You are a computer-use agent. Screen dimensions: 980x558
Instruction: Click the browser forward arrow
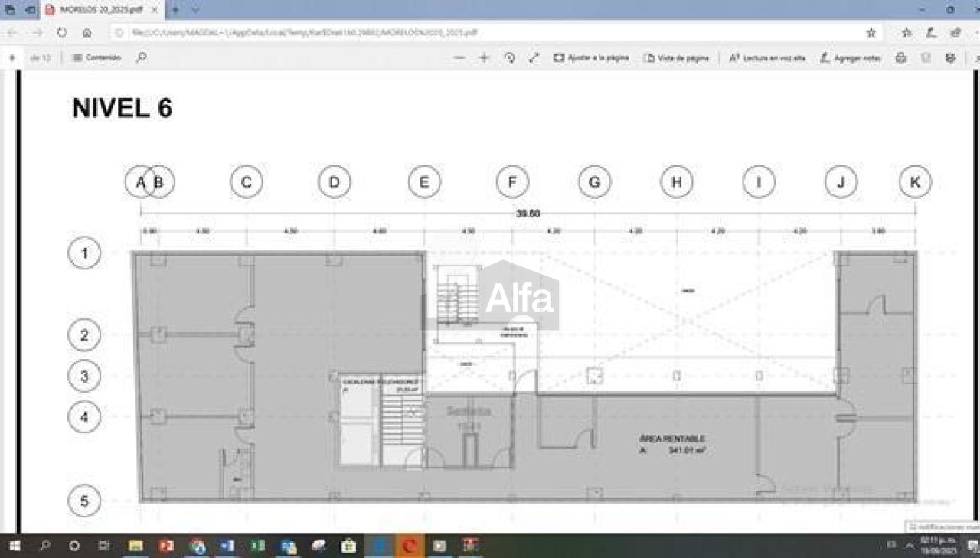tap(38, 33)
